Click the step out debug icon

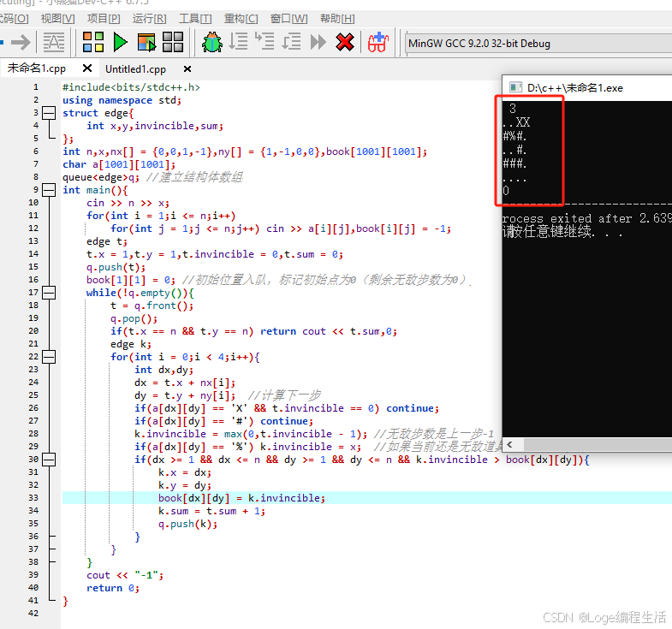point(291,42)
